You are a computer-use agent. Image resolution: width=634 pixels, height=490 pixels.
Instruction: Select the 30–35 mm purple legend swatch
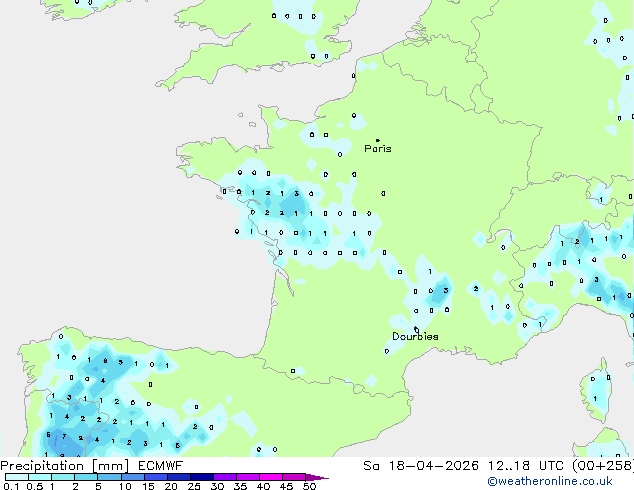225,477
